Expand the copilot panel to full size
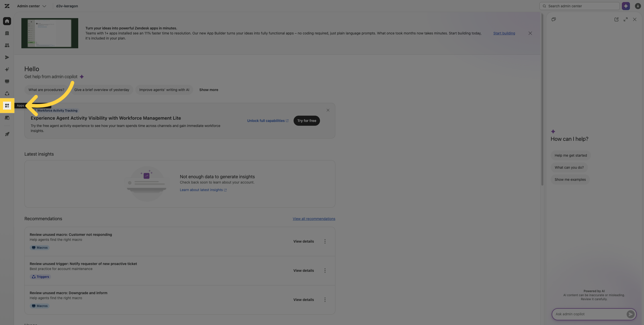This screenshot has width=644, height=325. tap(626, 19)
